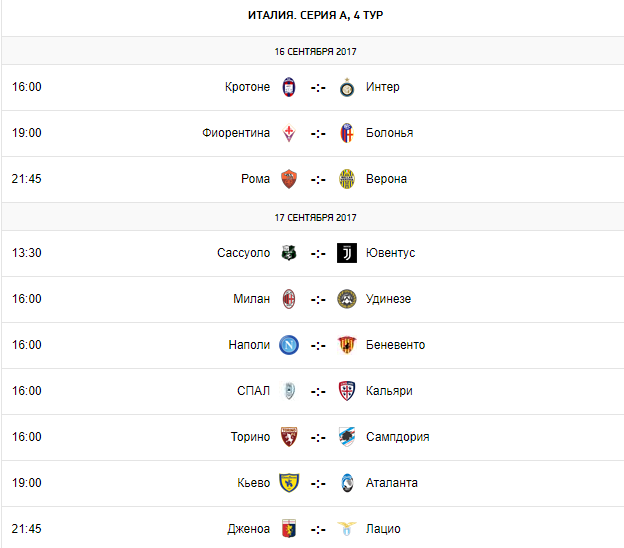This screenshot has height=548, width=624.
Task: Click the Roma club crest icon
Action: pyautogui.click(x=289, y=179)
